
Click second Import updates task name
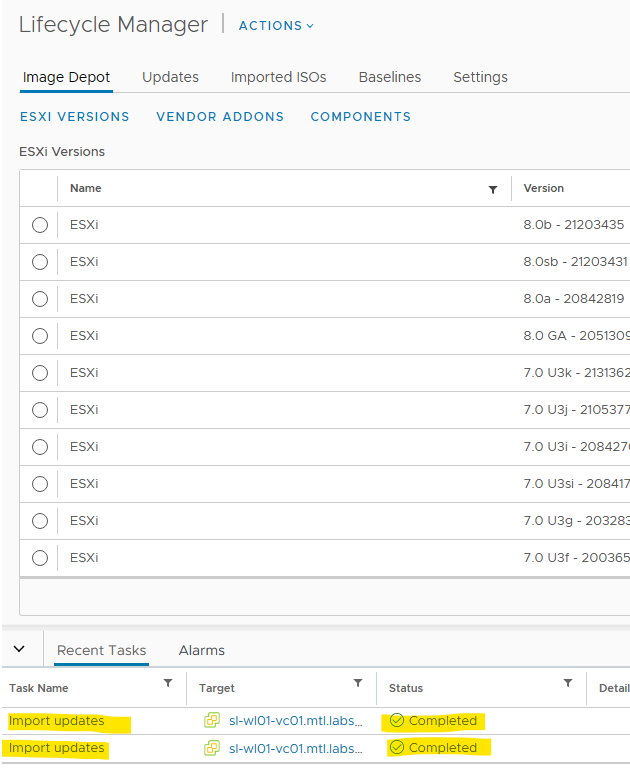(56, 748)
